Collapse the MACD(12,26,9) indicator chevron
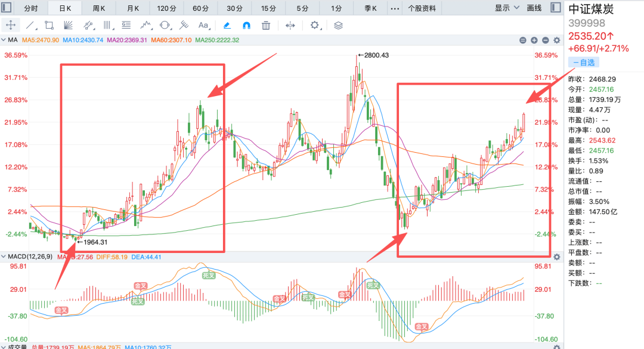Image resolution: width=644 pixels, height=349 pixels. [x=4, y=257]
